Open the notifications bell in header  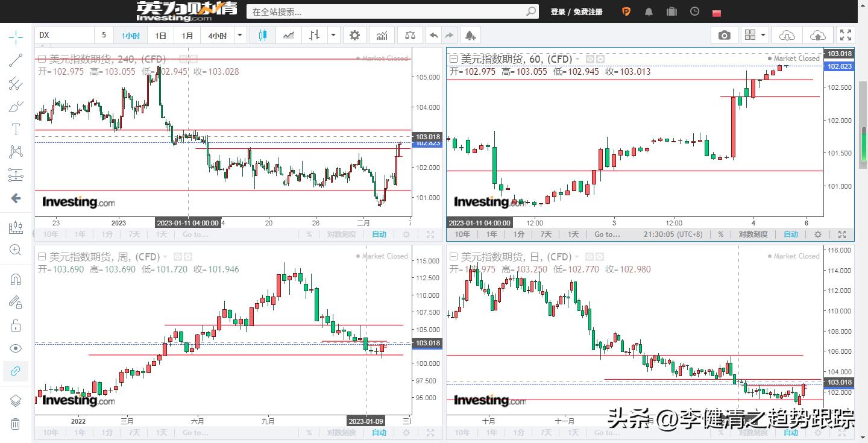click(649, 12)
